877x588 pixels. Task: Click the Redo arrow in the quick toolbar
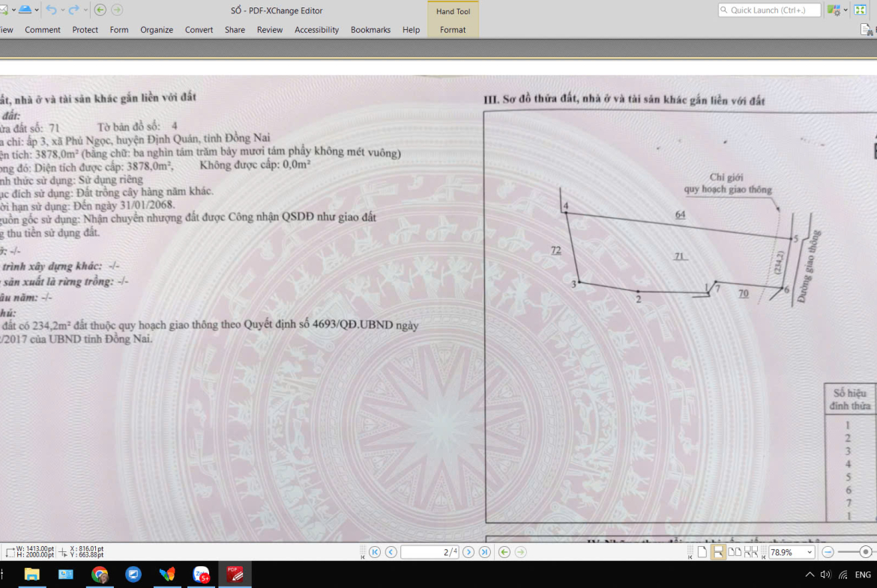pyautogui.click(x=73, y=10)
